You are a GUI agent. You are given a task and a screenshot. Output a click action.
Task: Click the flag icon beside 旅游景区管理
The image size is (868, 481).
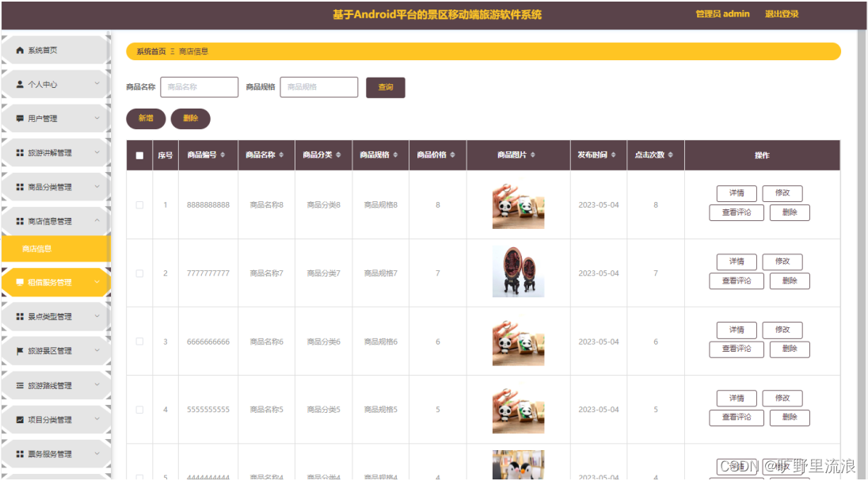tap(20, 351)
